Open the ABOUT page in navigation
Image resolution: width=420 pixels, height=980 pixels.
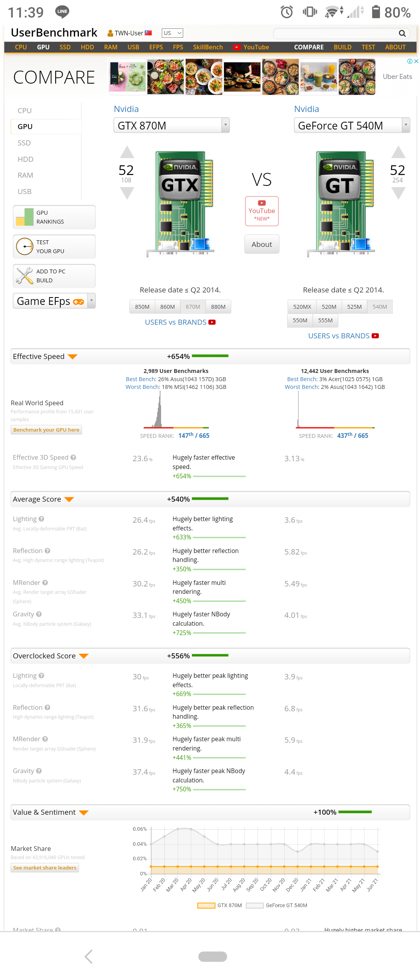coord(395,47)
